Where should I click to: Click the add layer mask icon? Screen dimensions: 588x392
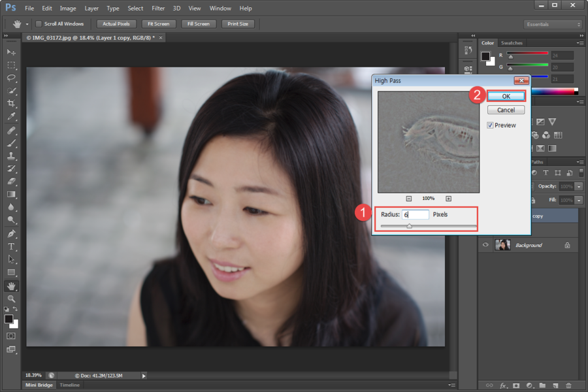pos(516,385)
